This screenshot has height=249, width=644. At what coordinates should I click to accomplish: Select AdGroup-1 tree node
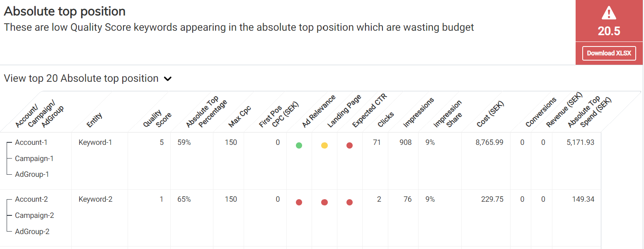click(x=32, y=174)
